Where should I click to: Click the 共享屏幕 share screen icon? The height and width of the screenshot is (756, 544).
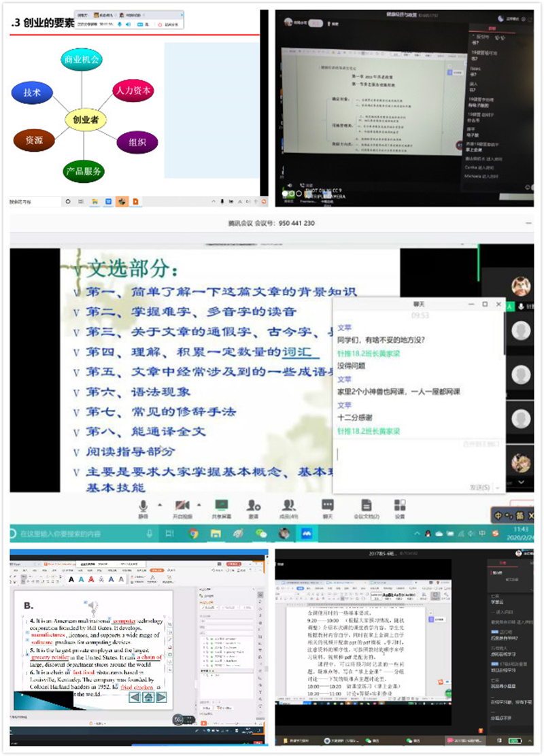click(x=221, y=505)
